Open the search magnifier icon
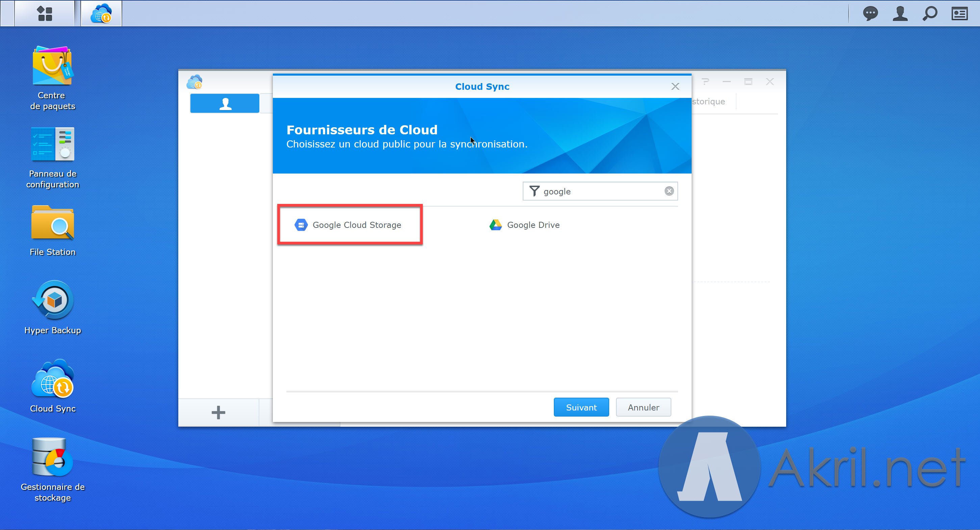The image size is (980, 530). [x=930, y=14]
